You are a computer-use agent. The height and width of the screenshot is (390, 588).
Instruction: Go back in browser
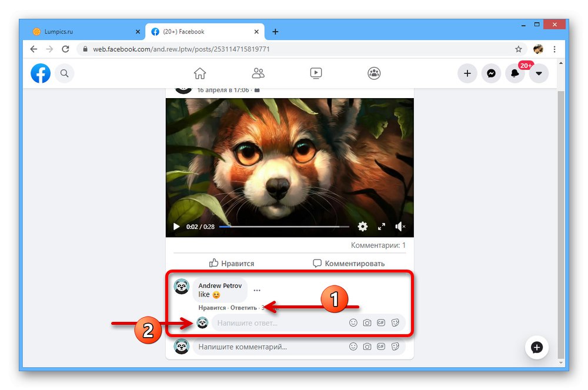pos(34,49)
